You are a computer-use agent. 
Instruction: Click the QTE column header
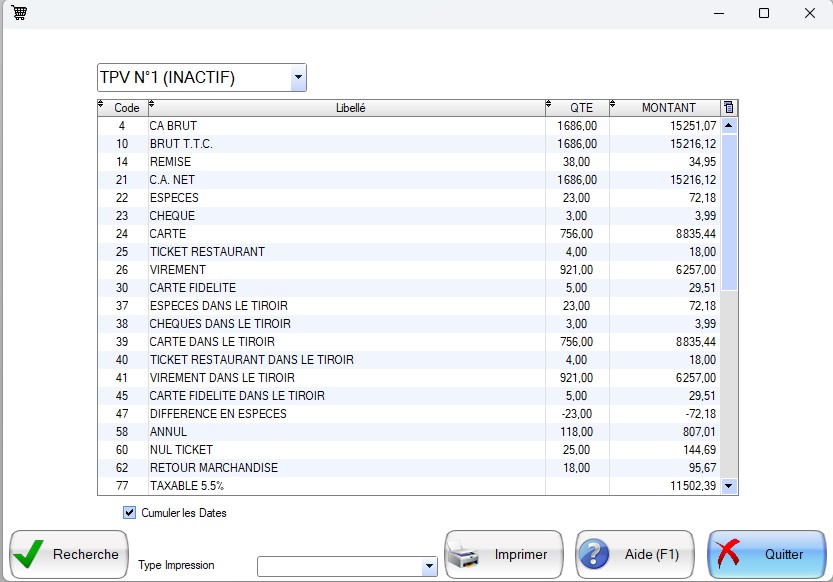coord(581,108)
